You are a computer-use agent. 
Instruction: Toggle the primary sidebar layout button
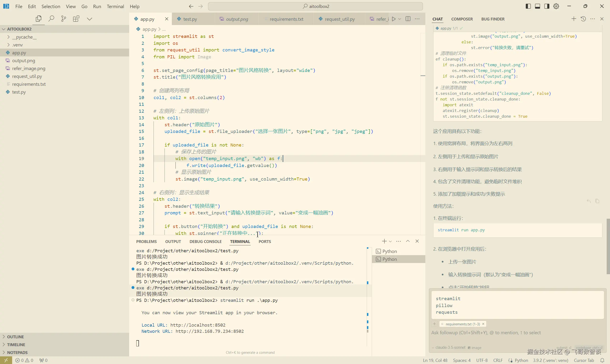[528, 6]
